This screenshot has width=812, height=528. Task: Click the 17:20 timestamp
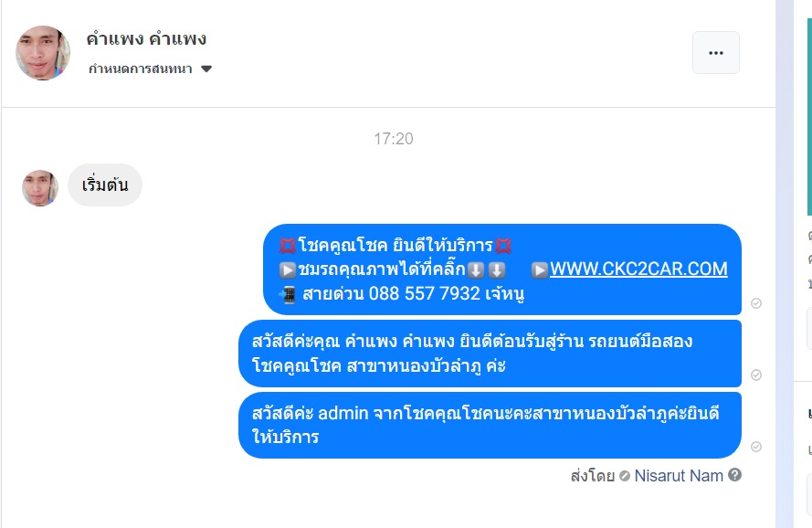394,139
